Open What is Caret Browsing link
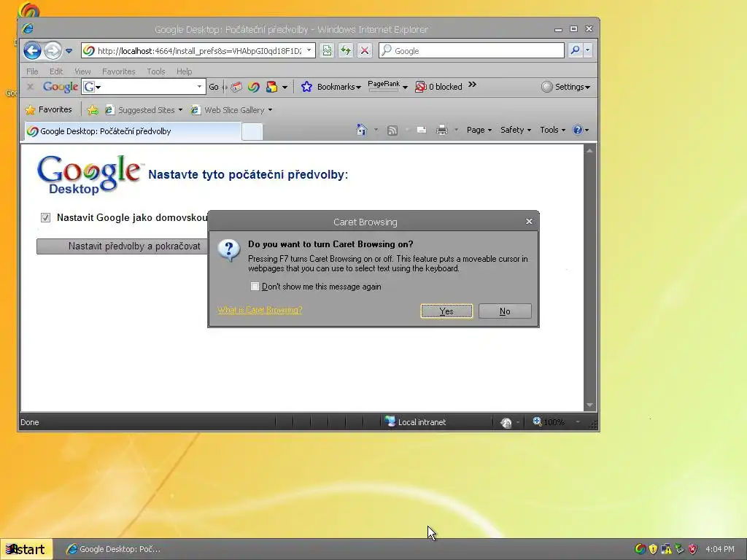The width and height of the screenshot is (747, 560). pos(260,310)
